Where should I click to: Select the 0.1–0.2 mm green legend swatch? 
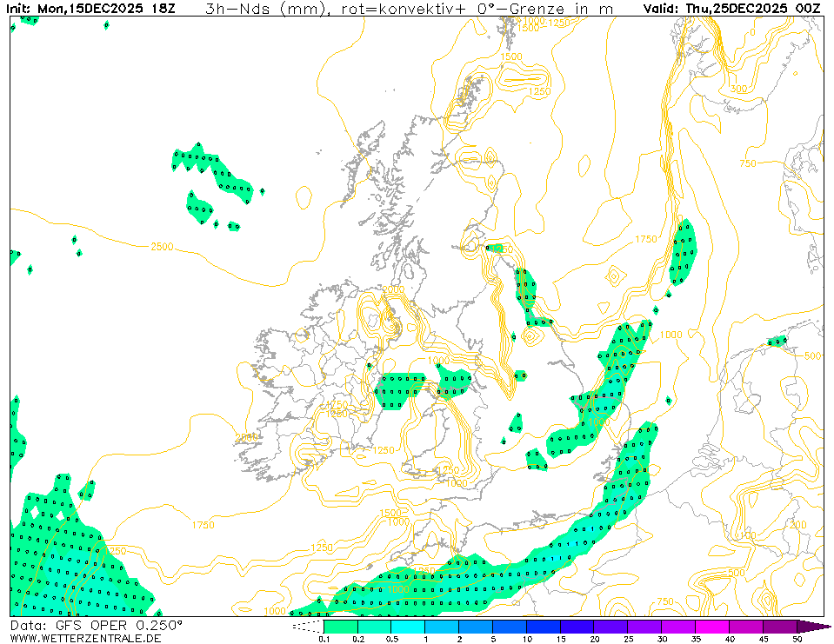pos(340,626)
